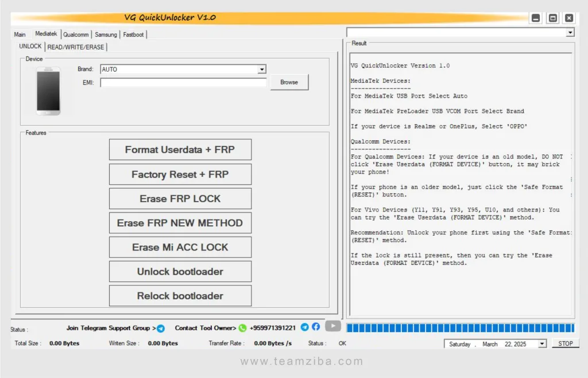
Task: Select the UNLOCK sub-tab
Action: [30, 46]
